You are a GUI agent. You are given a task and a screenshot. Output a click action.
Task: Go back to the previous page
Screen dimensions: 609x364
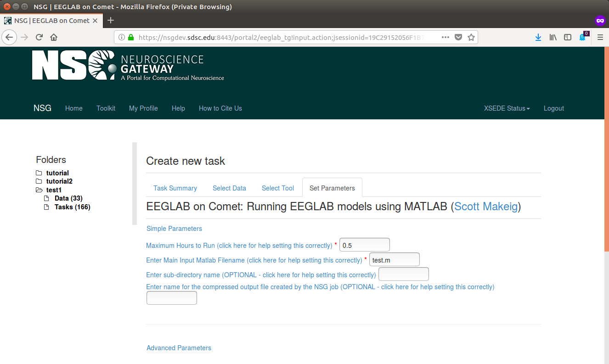point(10,37)
